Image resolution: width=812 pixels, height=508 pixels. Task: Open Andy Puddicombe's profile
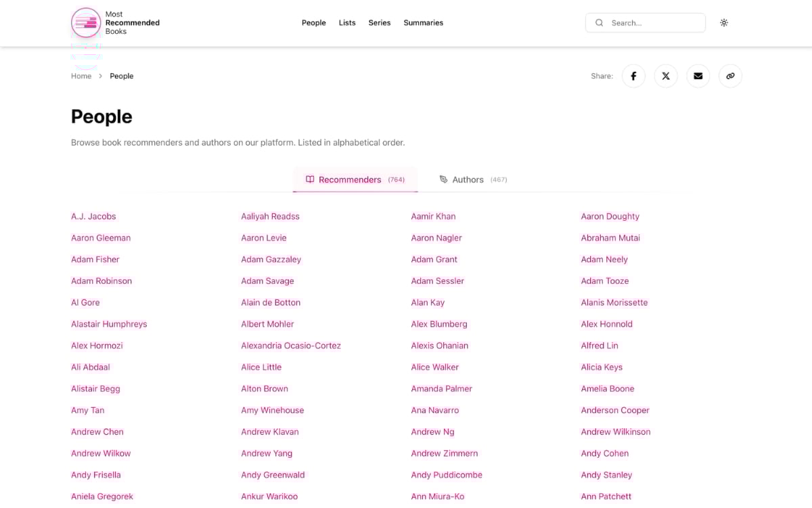coord(447,475)
